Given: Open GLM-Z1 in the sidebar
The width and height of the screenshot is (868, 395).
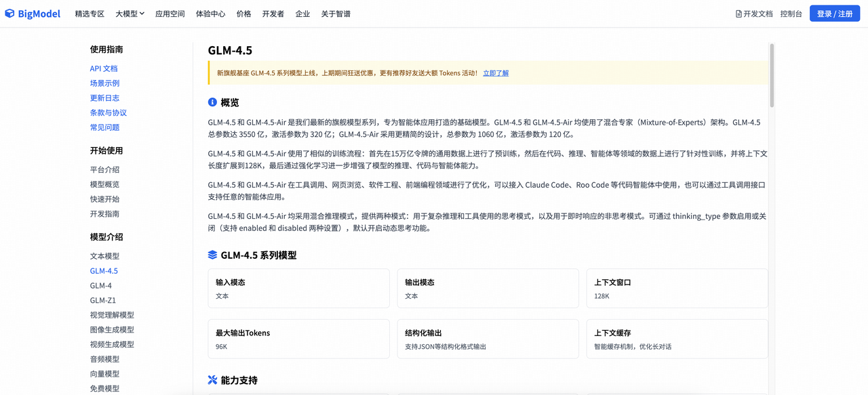Looking at the screenshot, I should point(103,301).
